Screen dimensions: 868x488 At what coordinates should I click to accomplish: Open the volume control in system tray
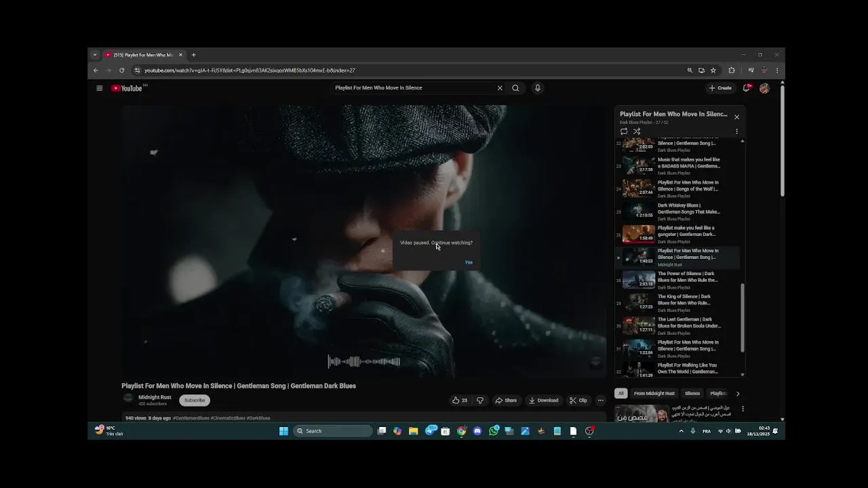coord(729,431)
